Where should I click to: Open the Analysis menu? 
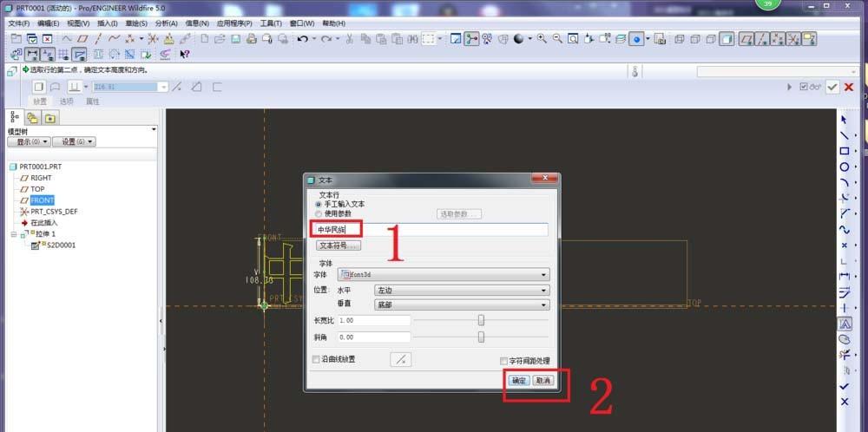(166, 23)
